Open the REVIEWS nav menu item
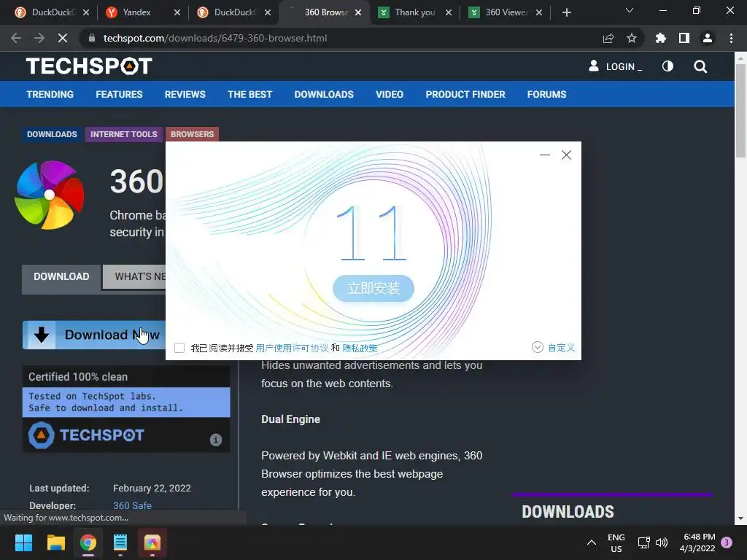 pos(185,94)
